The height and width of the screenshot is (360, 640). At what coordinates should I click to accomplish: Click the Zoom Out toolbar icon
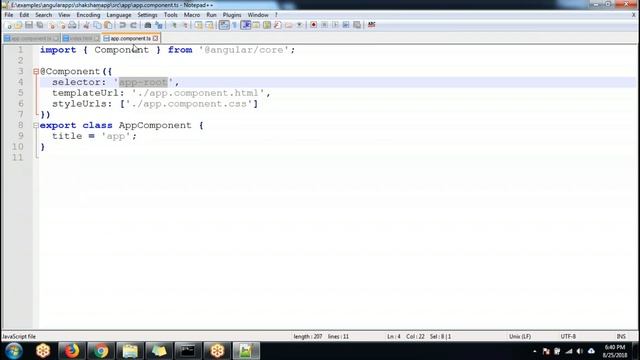[184, 25]
